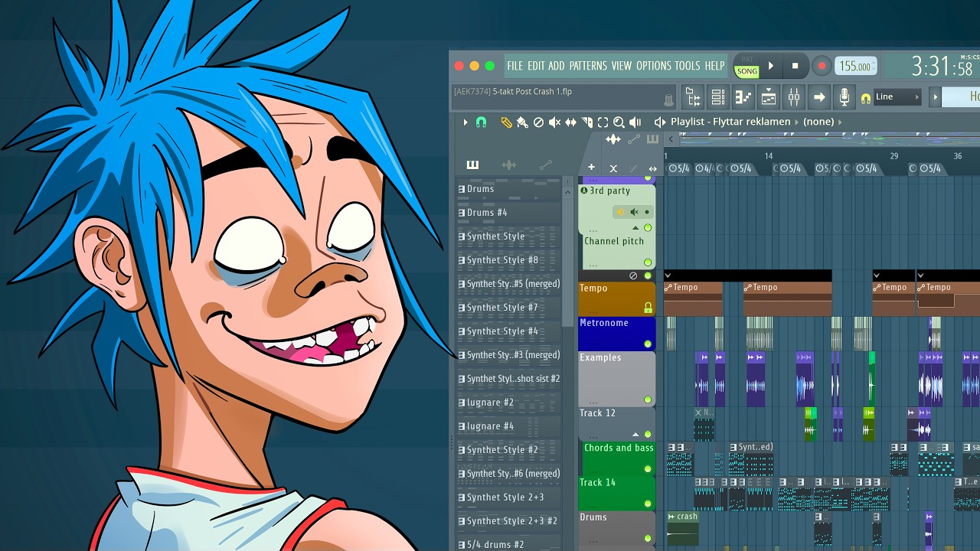Viewport: 980px width, 551px height.
Task: Click the slashed-circle icon above Tempo track
Action: tap(633, 275)
